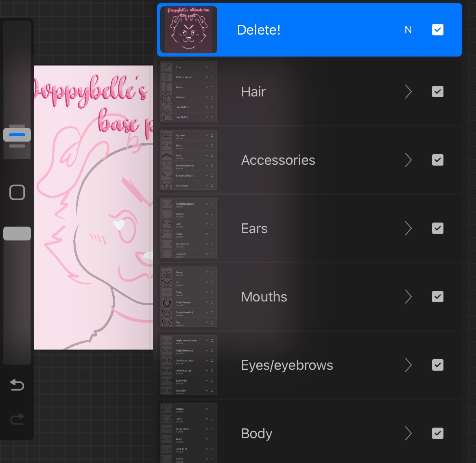The image size is (476, 463).
Task: Expand the Body group chevron
Action: pyautogui.click(x=408, y=433)
